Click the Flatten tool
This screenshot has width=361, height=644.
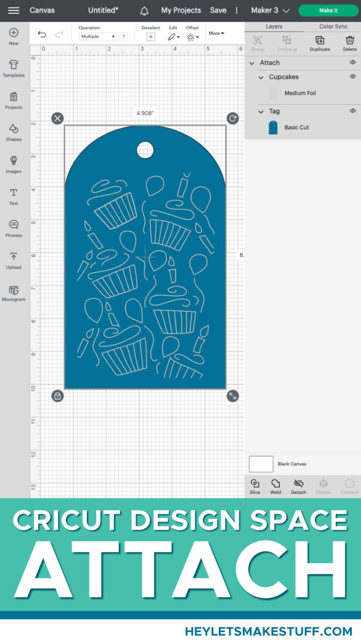pyautogui.click(x=323, y=486)
